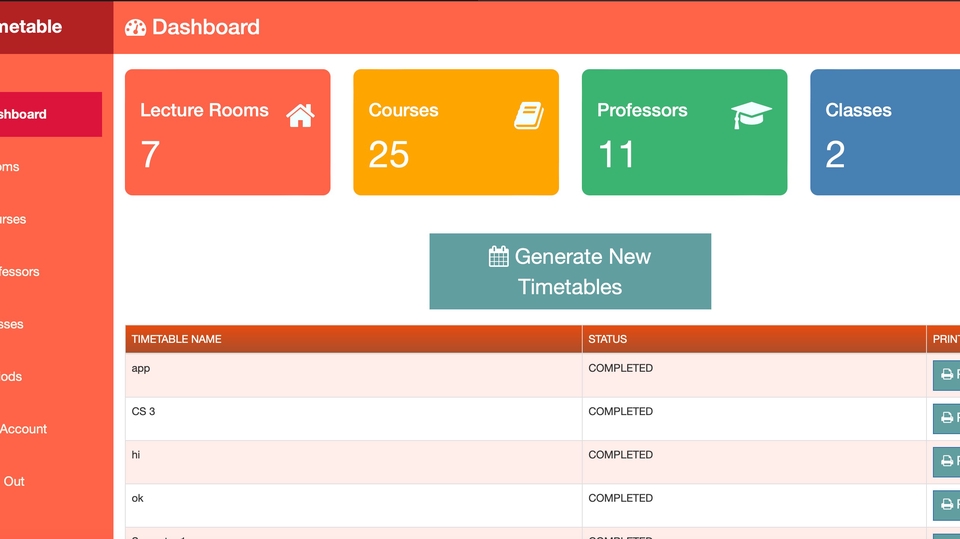The height and width of the screenshot is (539, 960).
Task: Click COMPLETED status in the ok row
Action: pos(620,499)
